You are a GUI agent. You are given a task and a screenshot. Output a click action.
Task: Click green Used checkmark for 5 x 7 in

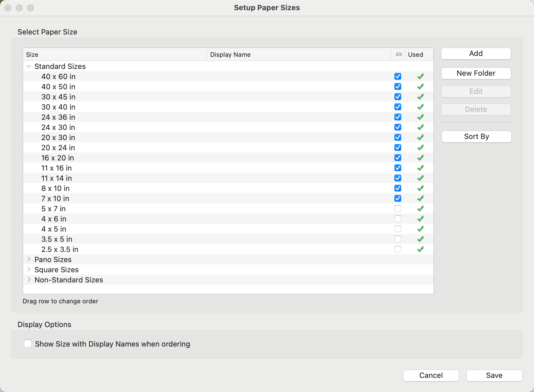[x=420, y=208]
